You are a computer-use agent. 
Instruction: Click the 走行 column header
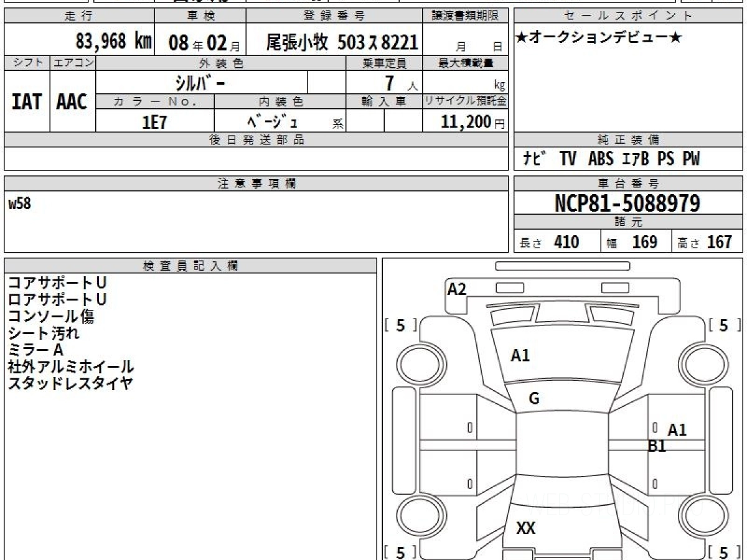(78, 16)
